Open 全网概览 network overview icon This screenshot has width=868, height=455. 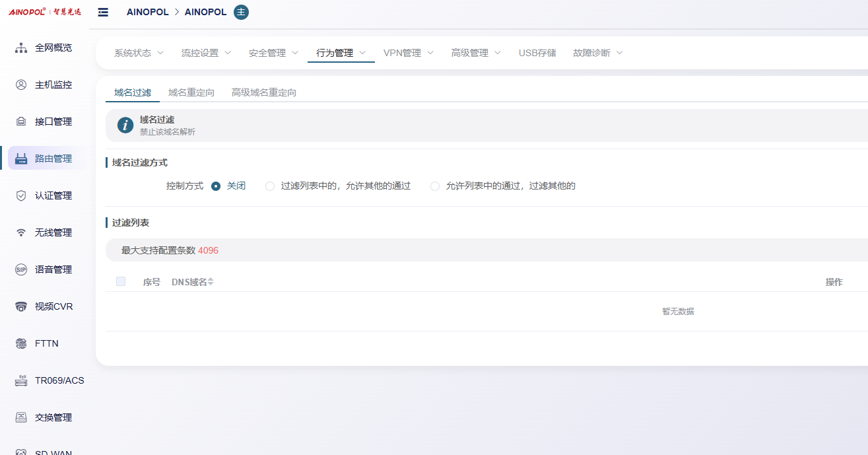(21, 48)
